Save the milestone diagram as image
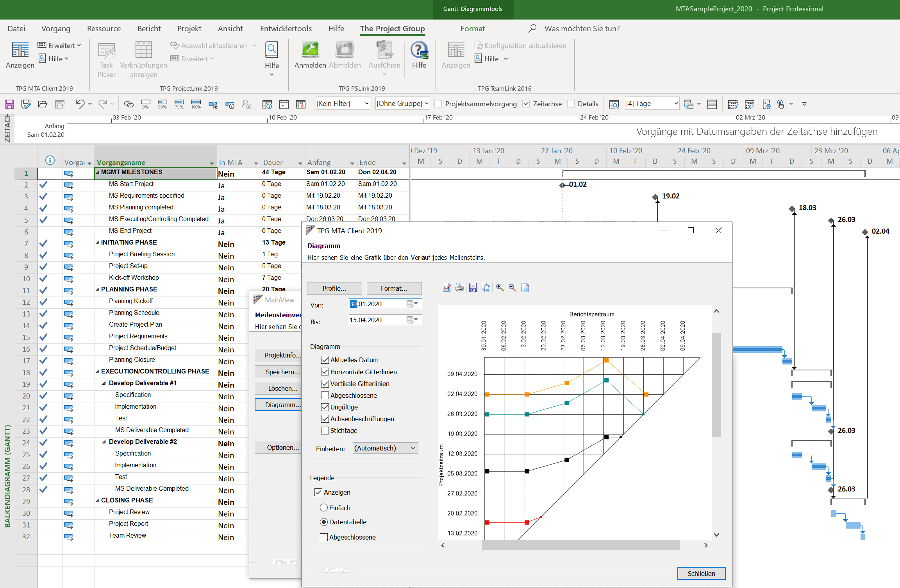Screen dimensions: 900x588 click(x=473, y=288)
